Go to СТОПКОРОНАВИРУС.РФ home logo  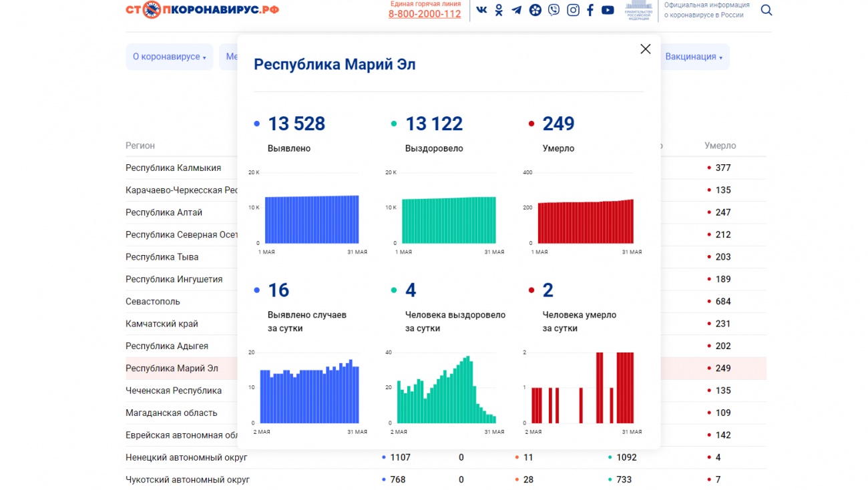(x=202, y=9)
